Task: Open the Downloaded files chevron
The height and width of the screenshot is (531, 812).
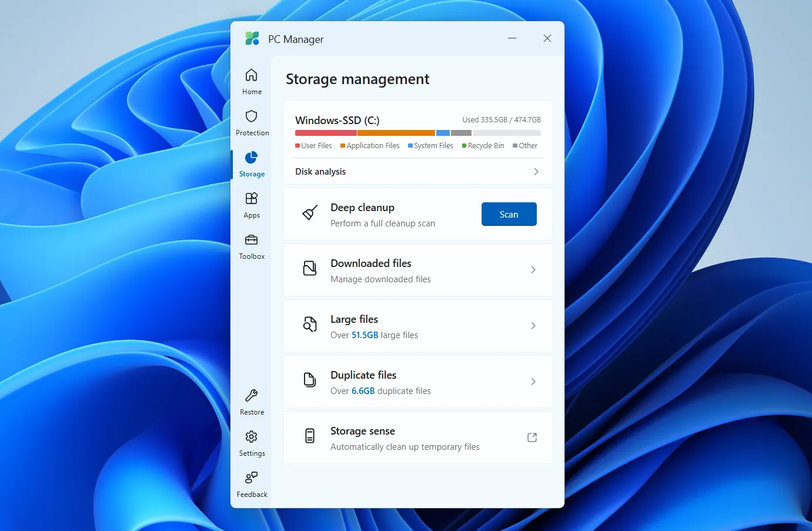Action: point(533,270)
